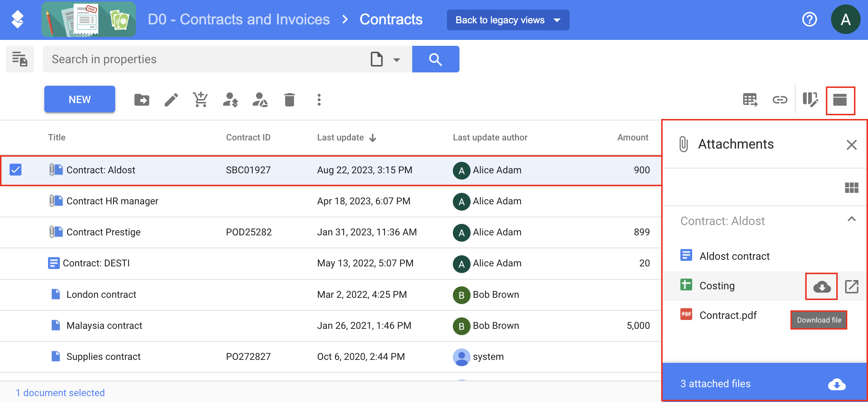This screenshot has height=402, width=868.
Task: Toggle the attachments panel view icon
Action: coord(840,100)
